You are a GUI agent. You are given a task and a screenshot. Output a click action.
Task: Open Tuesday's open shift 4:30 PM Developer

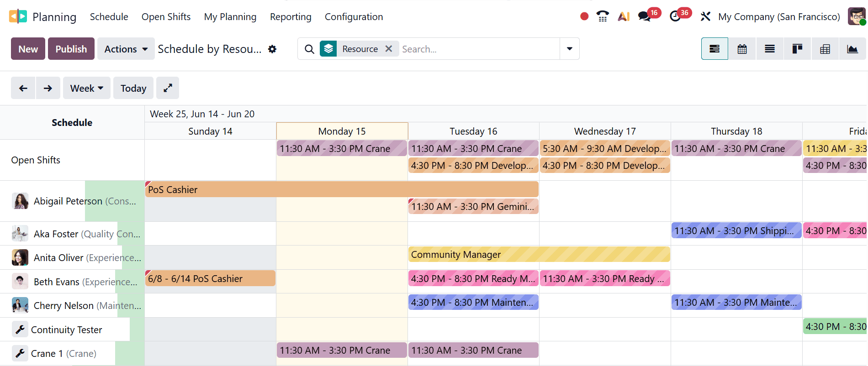473,165
